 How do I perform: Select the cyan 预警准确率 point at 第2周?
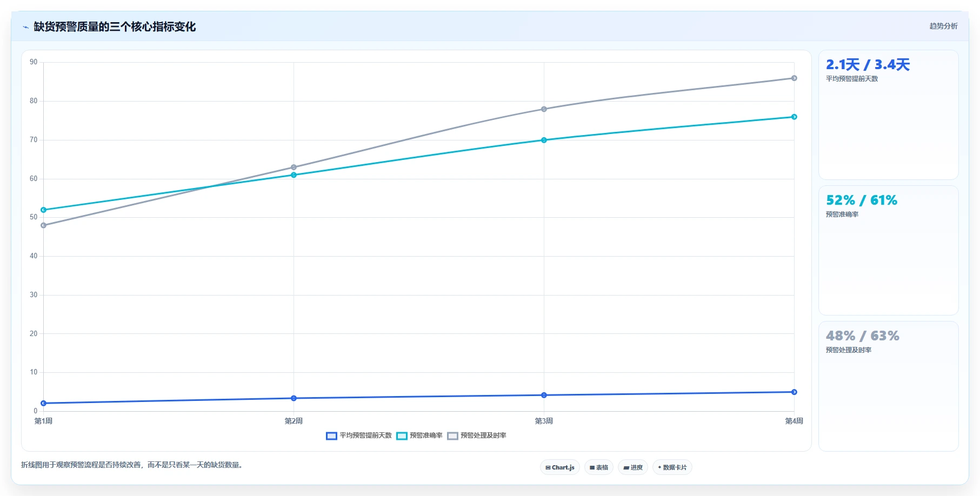coord(294,175)
